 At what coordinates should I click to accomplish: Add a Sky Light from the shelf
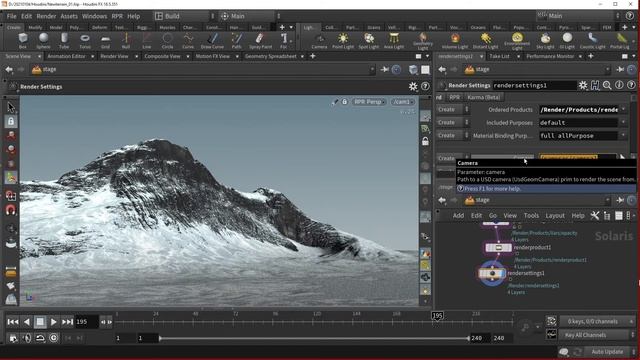pos(545,41)
